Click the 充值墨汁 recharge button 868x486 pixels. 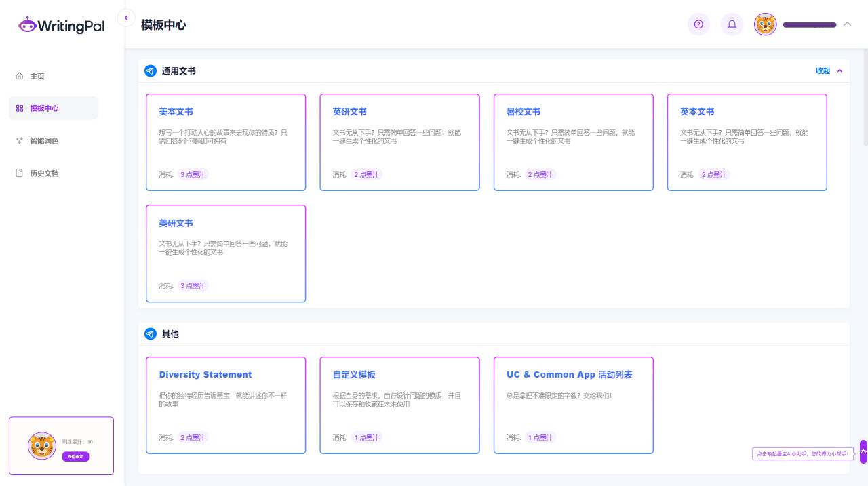tap(75, 456)
